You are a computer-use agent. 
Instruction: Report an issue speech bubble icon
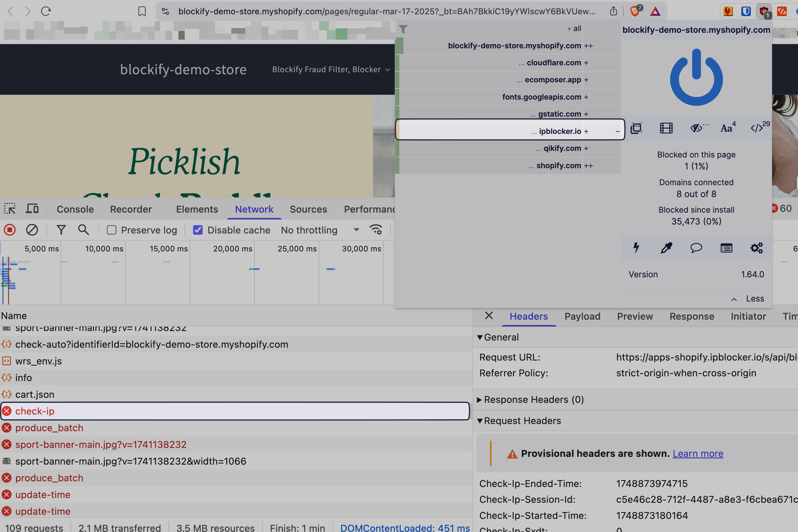pos(696,248)
